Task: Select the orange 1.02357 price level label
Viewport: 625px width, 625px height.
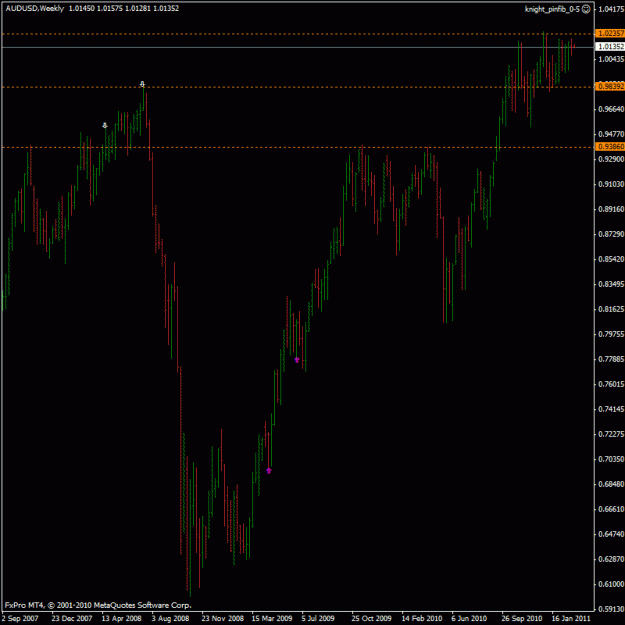Action: 610,33
